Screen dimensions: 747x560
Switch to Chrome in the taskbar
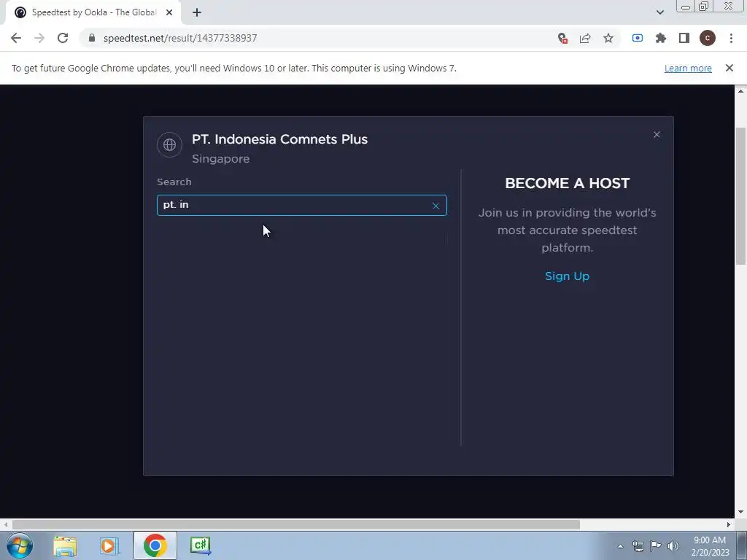pyautogui.click(x=155, y=545)
